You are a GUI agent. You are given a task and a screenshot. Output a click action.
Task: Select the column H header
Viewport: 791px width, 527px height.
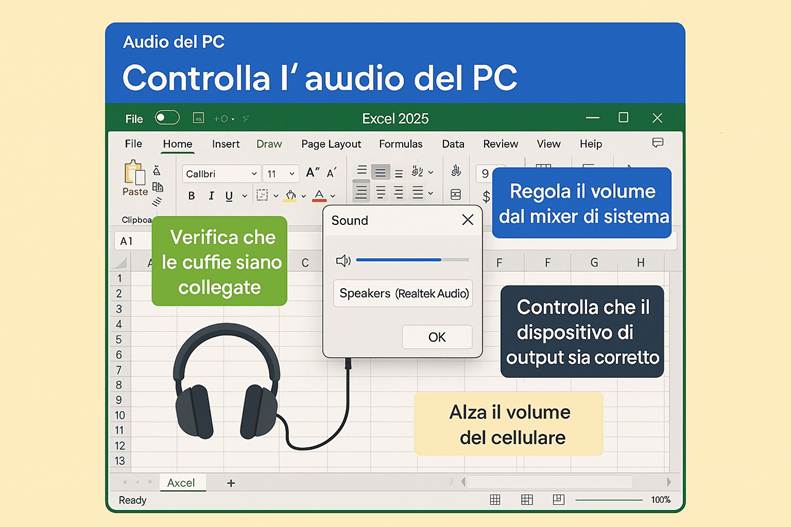click(x=641, y=263)
